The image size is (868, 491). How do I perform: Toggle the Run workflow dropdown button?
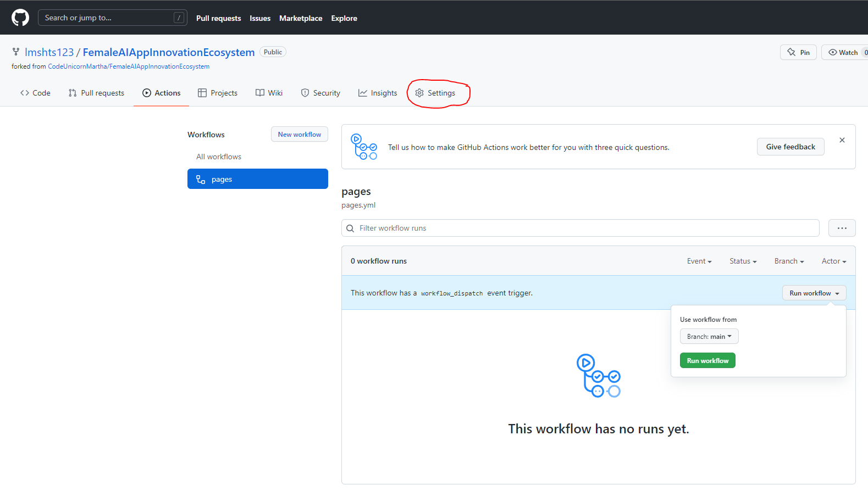click(x=814, y=293)
